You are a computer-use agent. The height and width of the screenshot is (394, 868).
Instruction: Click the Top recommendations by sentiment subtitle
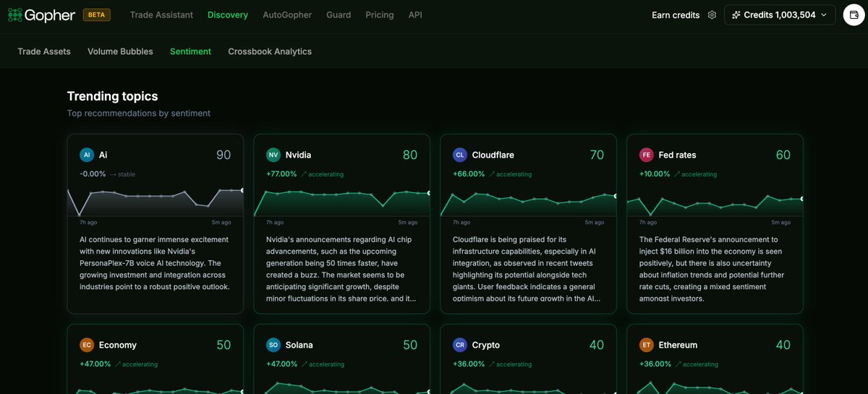point(139,113)
